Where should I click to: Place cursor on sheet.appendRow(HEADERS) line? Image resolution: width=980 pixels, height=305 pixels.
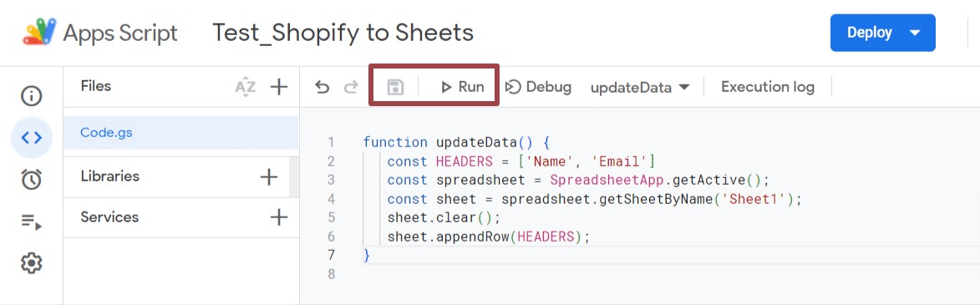tap(489, 236)
